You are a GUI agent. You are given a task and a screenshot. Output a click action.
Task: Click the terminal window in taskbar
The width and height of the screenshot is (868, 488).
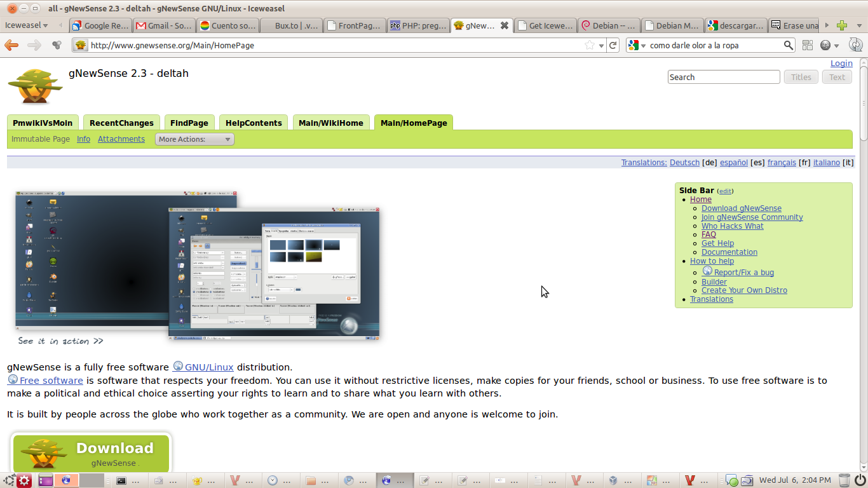click(x=129, y=480)
